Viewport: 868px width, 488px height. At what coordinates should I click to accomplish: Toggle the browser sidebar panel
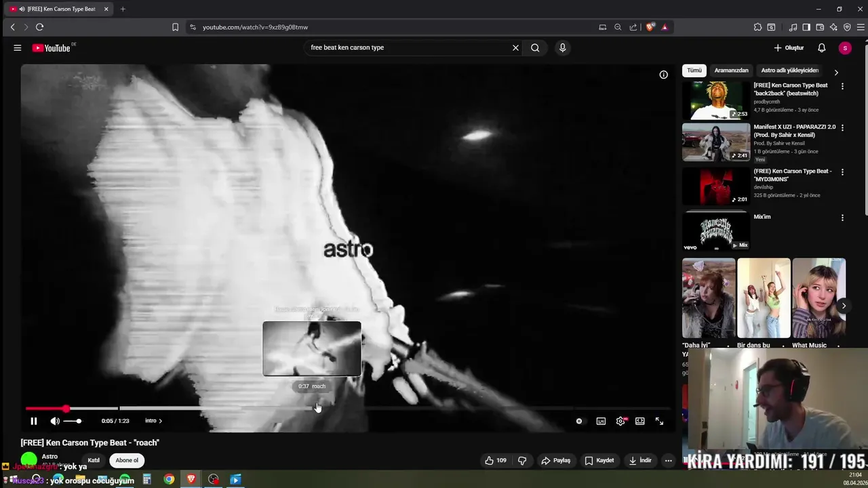(x=806, y=27)
